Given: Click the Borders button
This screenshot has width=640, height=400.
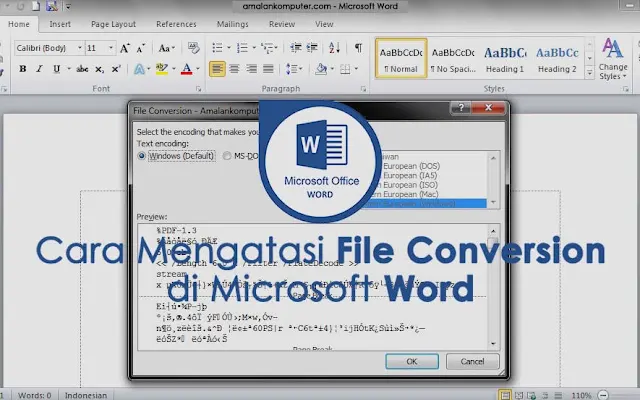Looking at the screenshot, I should point(345,69).
